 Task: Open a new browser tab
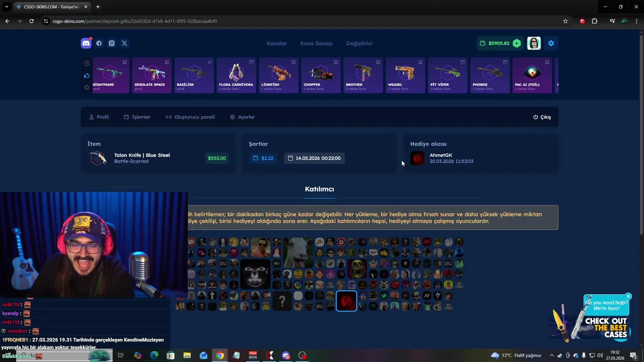[x=98, y=7]
